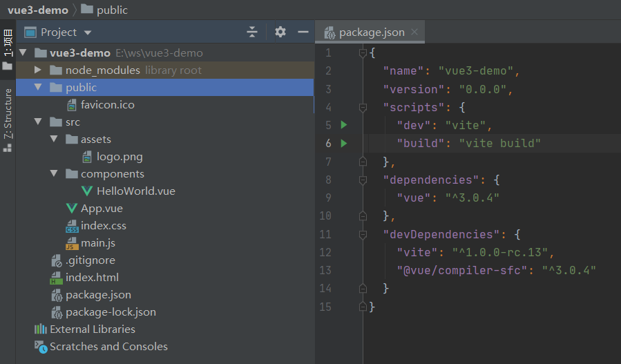Screen dimensions: 621x364
Task: Click line number 12 in the gutter
Action: pyautogui.click(x=325, y=252)
